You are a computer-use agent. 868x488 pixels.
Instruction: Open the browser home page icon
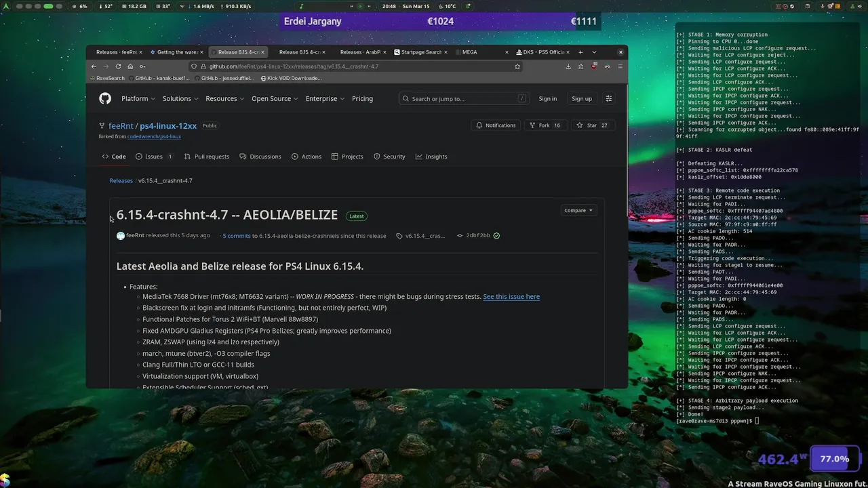coord(130,66)
